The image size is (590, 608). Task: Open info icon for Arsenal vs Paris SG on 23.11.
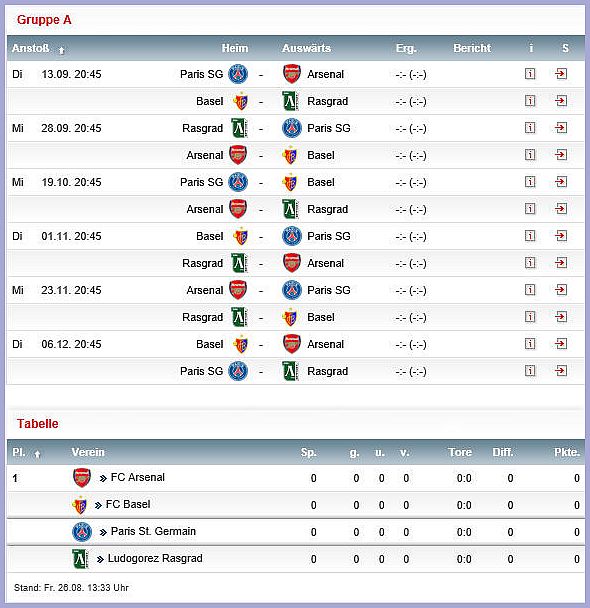(530, 290)
